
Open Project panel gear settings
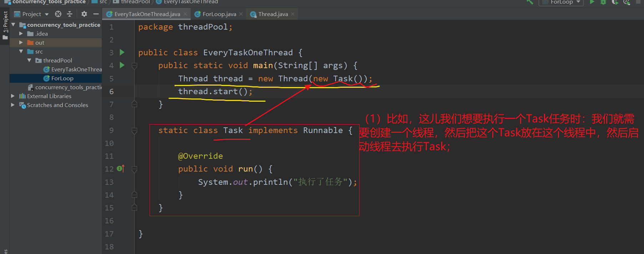point(84,14)
